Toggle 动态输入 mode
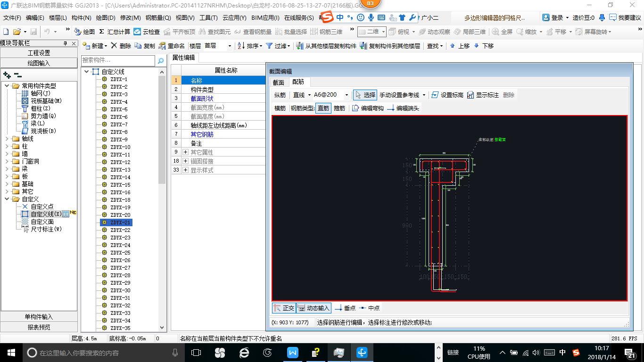Image resolution: width=644 pixels, height=362 pixels. tap(314, 308)
